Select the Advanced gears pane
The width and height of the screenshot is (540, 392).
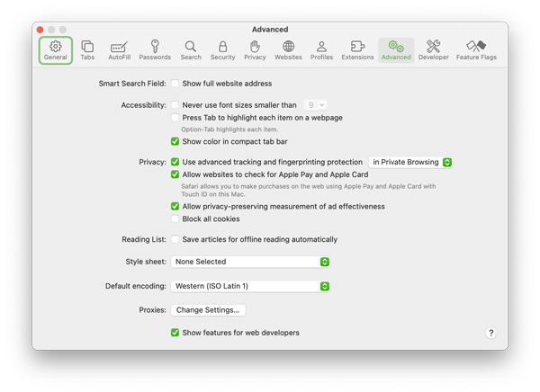point(396,50)
